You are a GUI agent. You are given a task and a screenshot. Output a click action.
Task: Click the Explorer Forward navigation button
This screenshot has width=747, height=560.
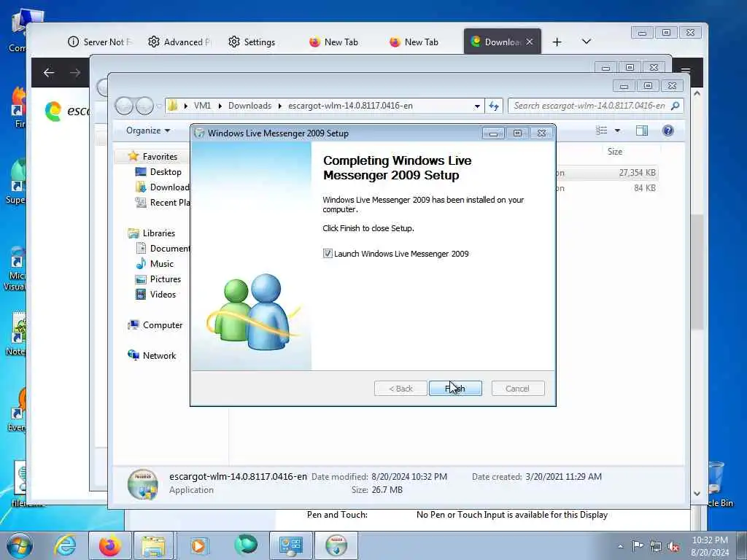(144, 106)
